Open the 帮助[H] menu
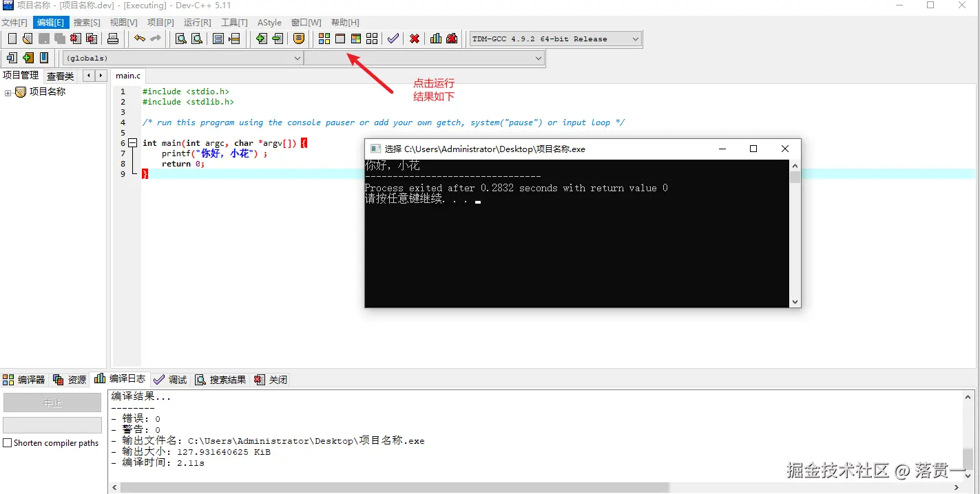 click(x=345, y=23)
